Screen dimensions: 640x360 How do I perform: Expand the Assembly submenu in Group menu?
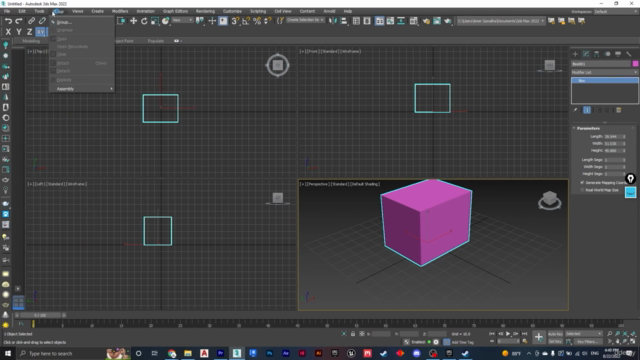click(82, 89)
